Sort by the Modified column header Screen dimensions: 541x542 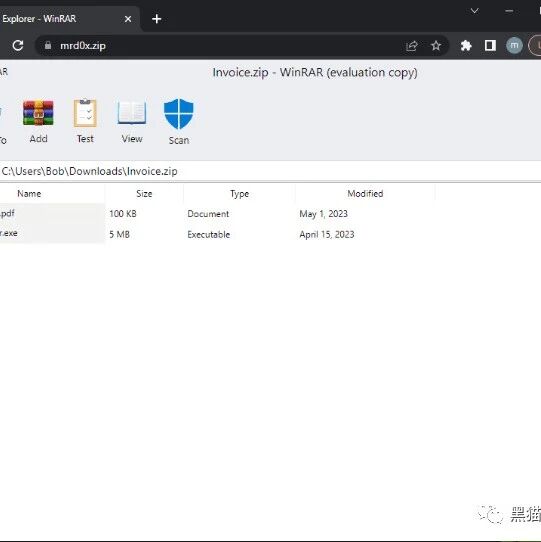tap(365, 194)
